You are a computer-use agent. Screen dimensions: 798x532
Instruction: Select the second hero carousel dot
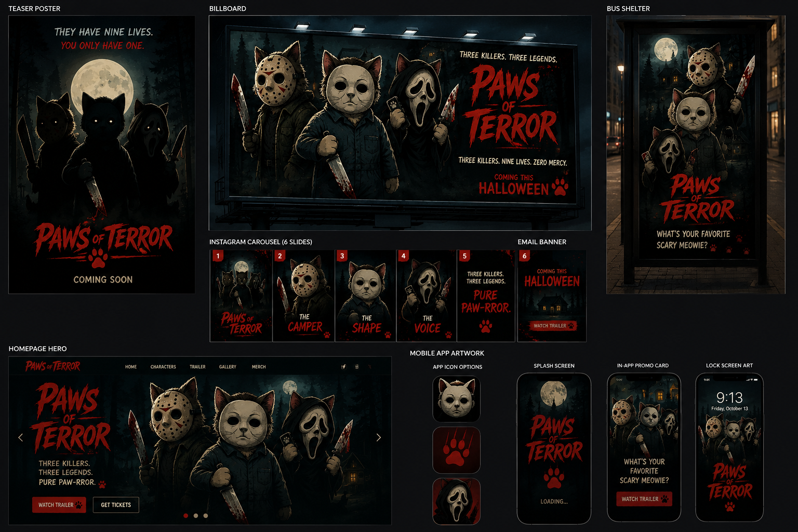[x=196, y=516]
